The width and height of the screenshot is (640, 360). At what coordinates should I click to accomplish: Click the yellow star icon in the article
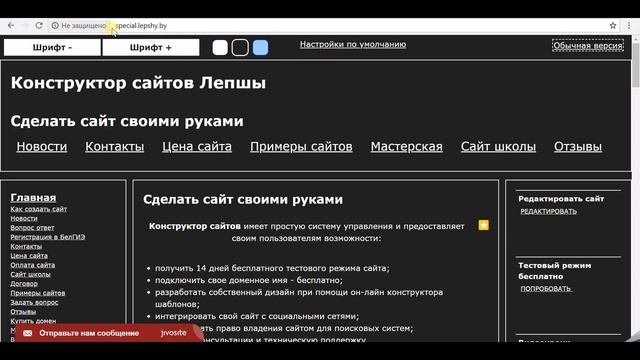pyautogui.click(x=484, y=225)
